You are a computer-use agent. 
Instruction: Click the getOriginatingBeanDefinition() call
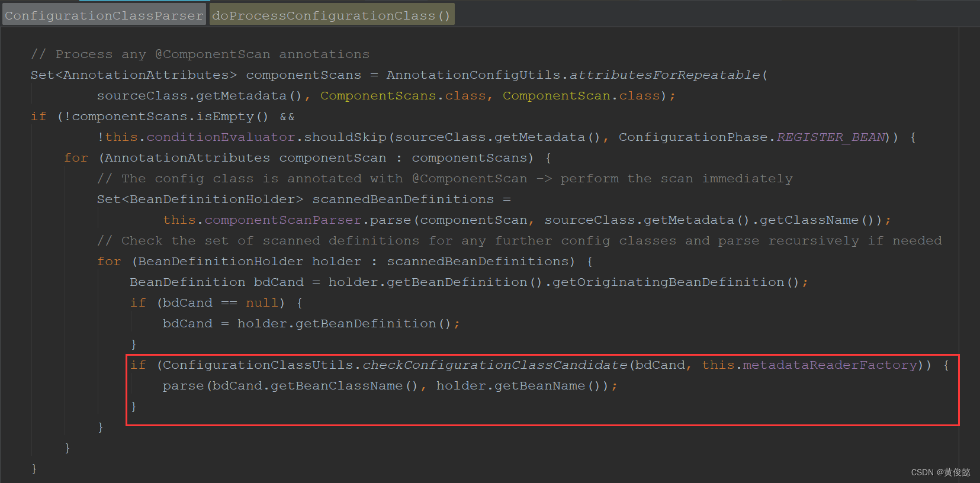pos(676,282)
